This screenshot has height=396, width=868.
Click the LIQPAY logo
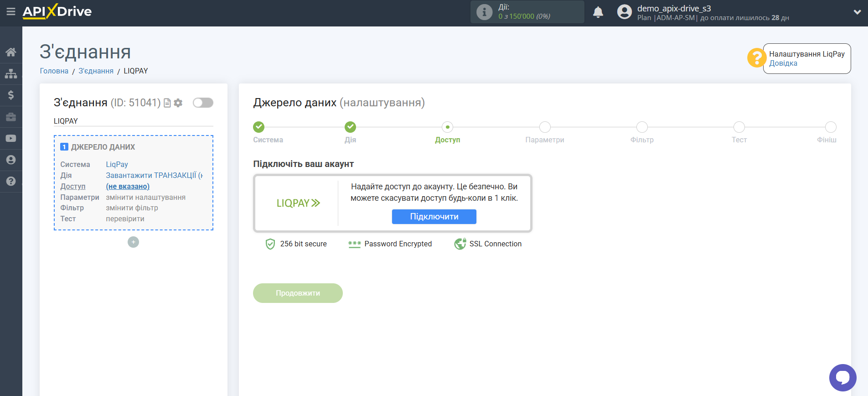pos(298,203)
